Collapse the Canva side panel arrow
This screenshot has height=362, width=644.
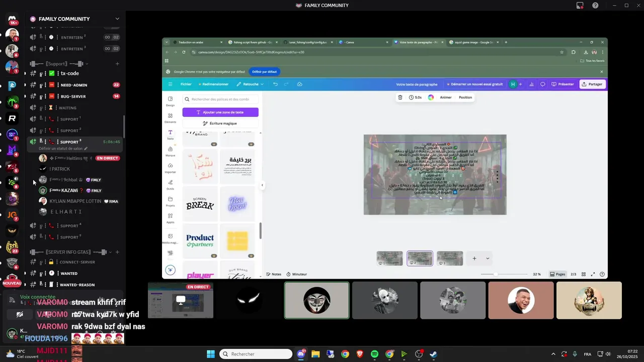262,185
